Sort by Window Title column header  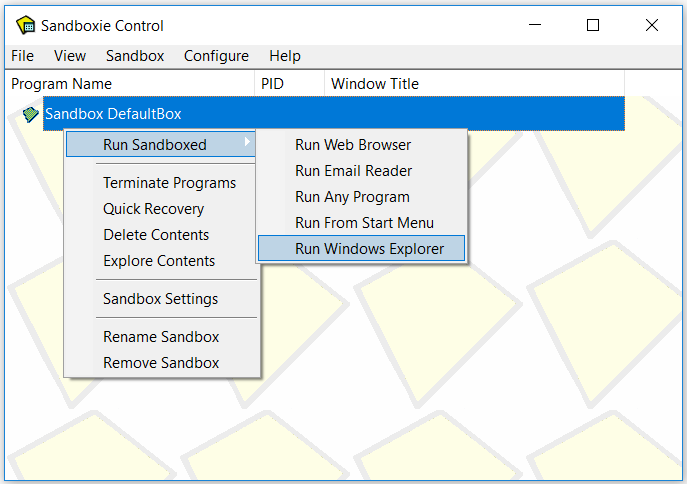(x=475, y=84)
